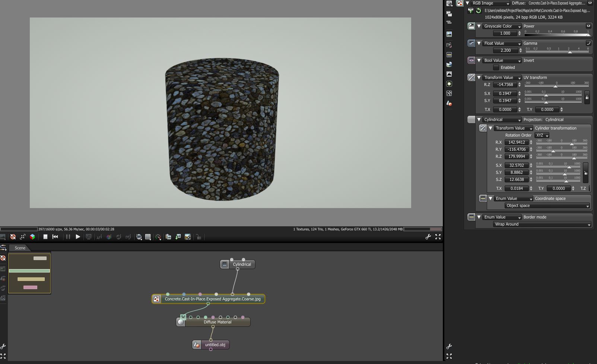This screenshot has width=597, height=364.
Task: Toggle the UV transform scale lock
Action: pos(587,97)
